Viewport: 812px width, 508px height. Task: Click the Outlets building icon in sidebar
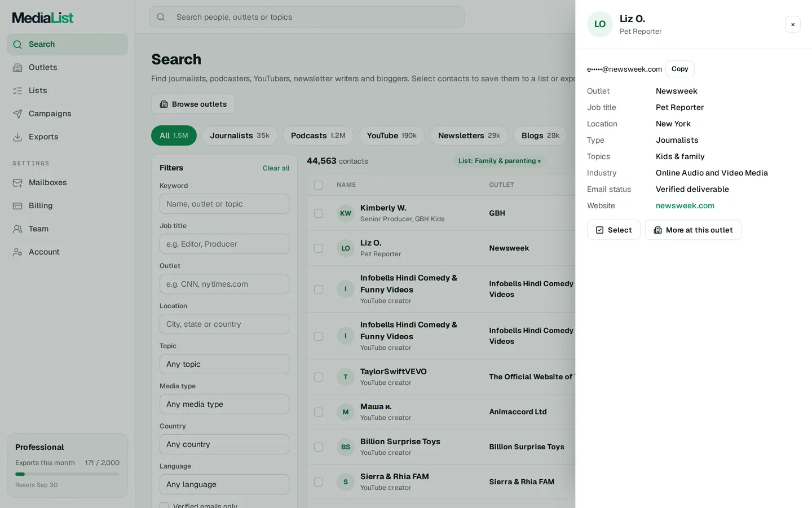tap(17, 68)
